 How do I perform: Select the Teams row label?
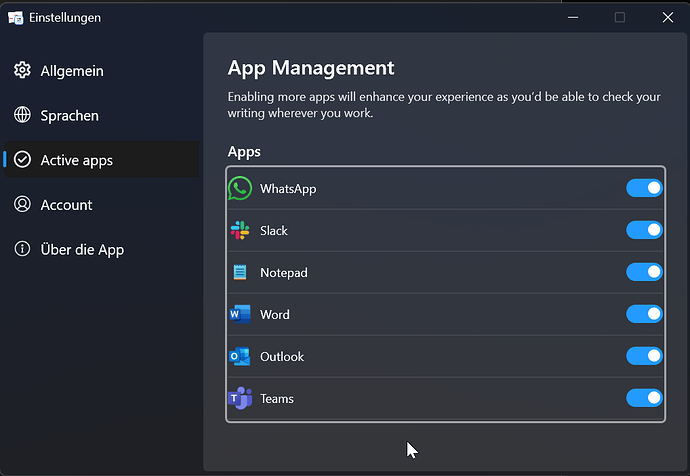[x=277, y=399]
